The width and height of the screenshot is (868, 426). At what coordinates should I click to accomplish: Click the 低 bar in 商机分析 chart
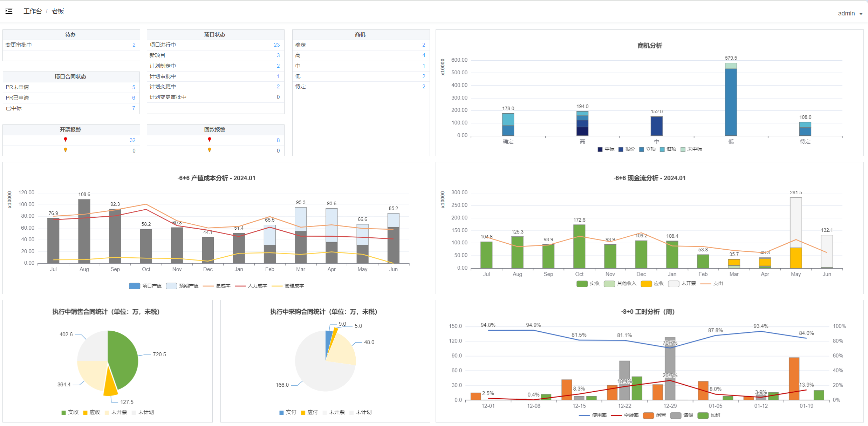(x=731, y=99)
